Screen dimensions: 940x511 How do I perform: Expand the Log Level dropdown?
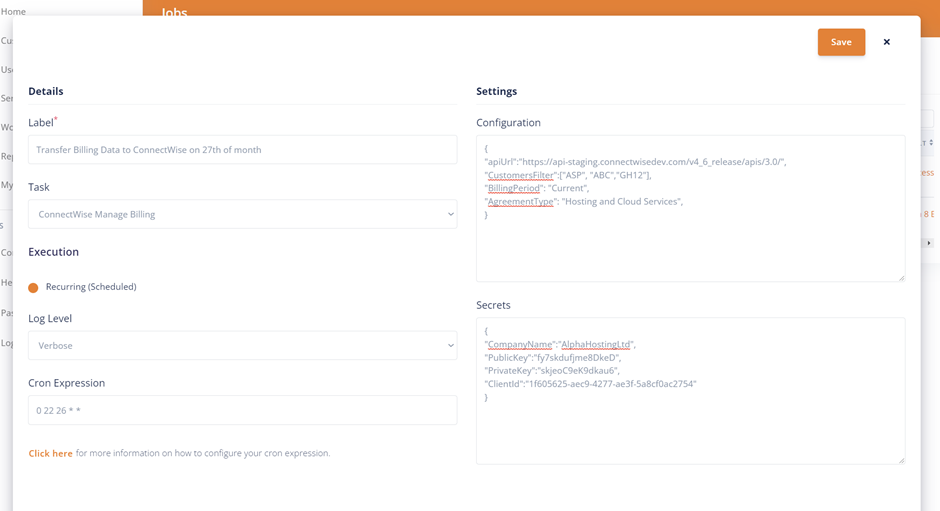242,345
